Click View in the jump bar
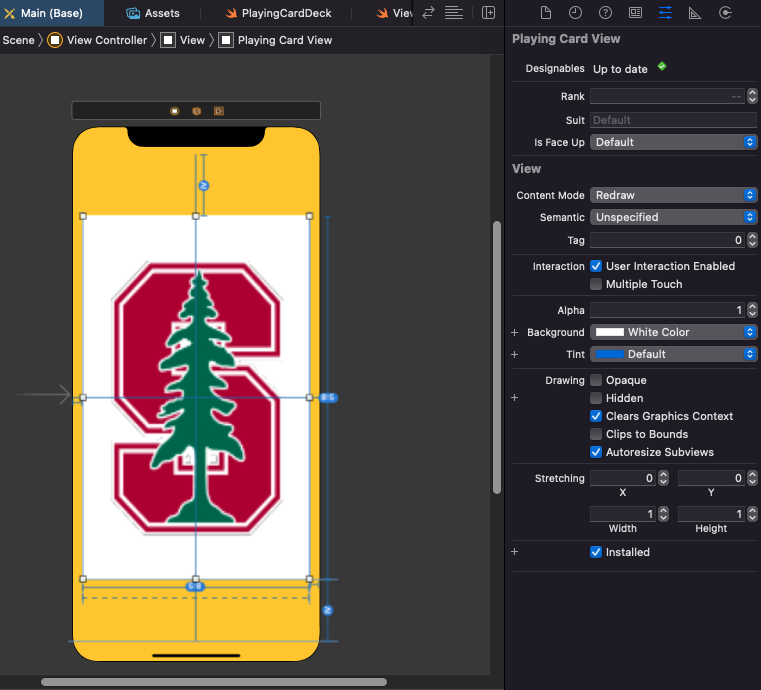Viewport: 761px width, 690px height. [183, 40]
